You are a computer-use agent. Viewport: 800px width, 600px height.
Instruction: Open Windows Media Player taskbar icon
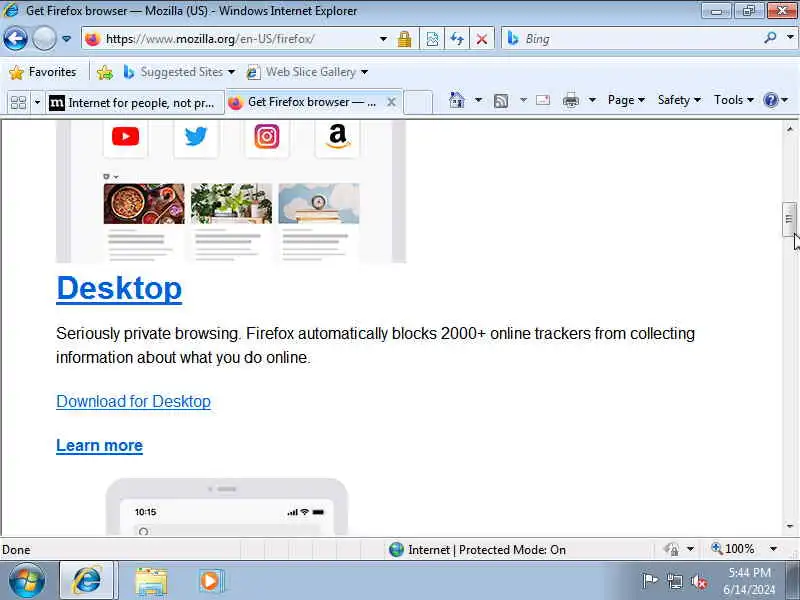(209, 581)
